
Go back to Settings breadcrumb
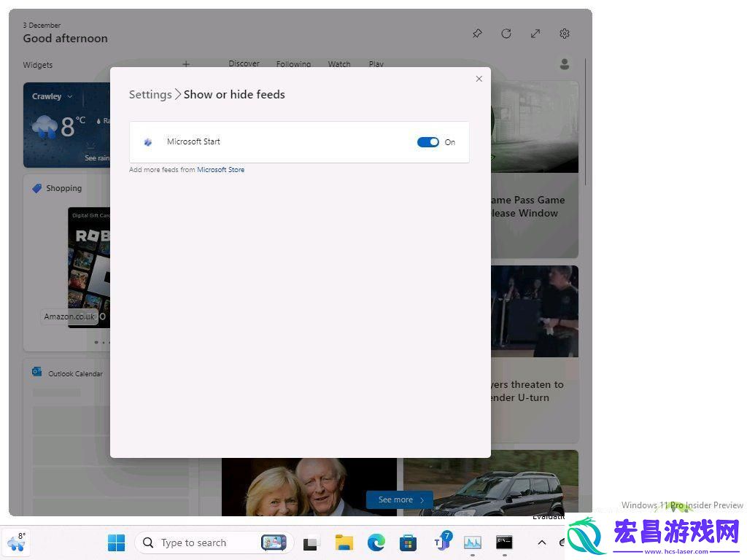pyautogui.click(x=150, y=94)
